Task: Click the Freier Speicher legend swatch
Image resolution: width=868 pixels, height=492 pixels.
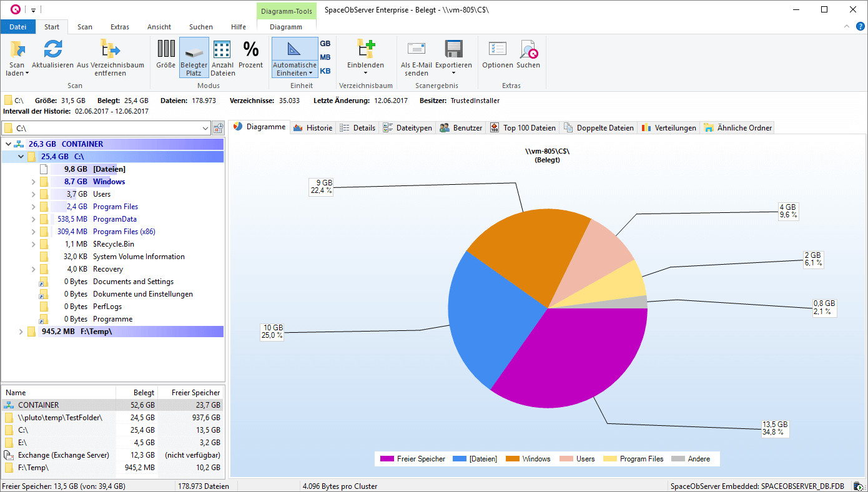Action: click(x=387, y=459)
